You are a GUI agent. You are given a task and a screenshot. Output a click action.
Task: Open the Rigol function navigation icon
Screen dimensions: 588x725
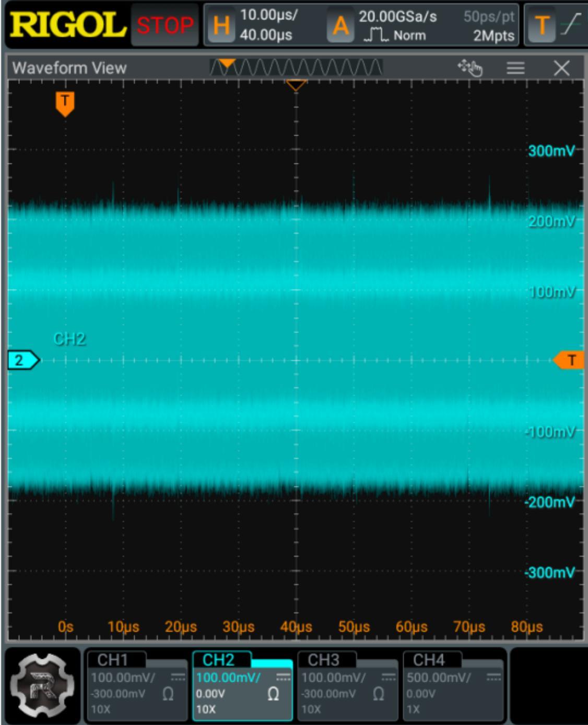point(43,686)
